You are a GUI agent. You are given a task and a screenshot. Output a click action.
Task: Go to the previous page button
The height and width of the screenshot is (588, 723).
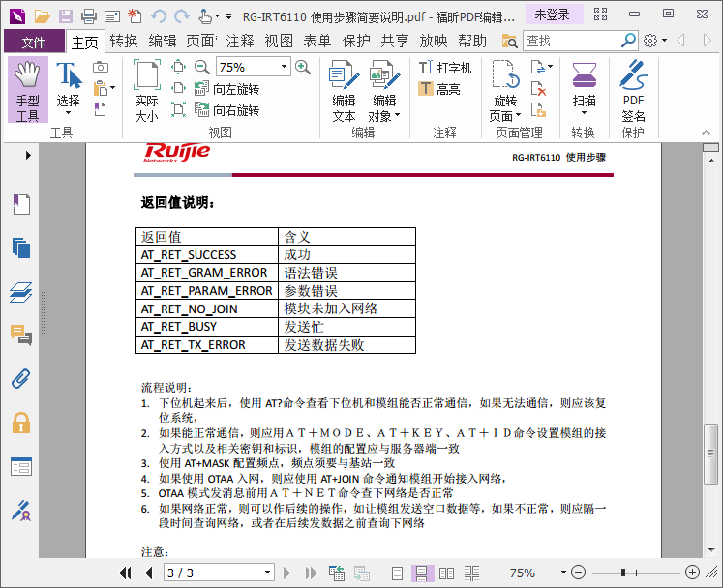(x=148, y=573)
